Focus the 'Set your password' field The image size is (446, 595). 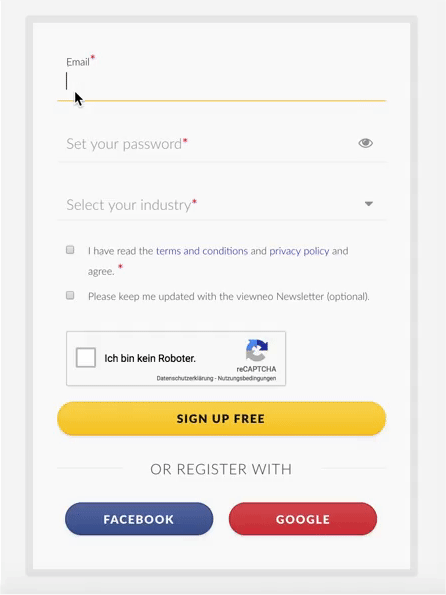click(207, 144)
